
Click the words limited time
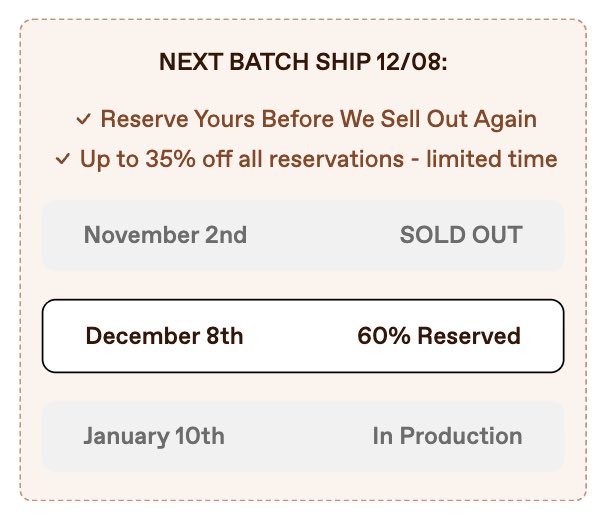(x=492, y=159)
